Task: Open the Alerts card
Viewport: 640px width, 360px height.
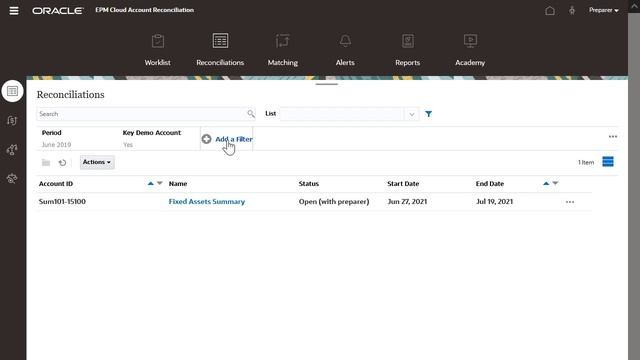Action: click(x=345, y=50)
